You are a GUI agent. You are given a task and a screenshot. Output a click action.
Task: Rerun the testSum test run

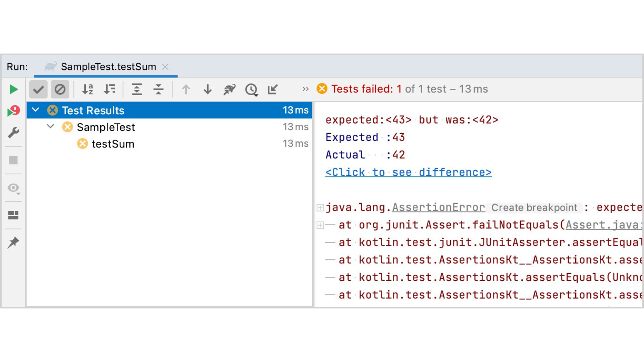pos(13,89)
